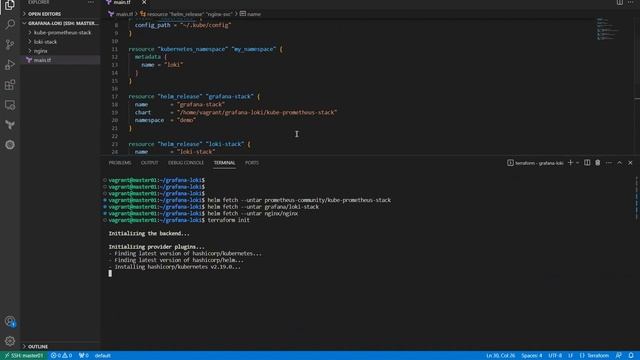The height and width of the screenshot is (360, 640).
Task: Select the terraform - grafana-loki terminal
Action: 535,163
